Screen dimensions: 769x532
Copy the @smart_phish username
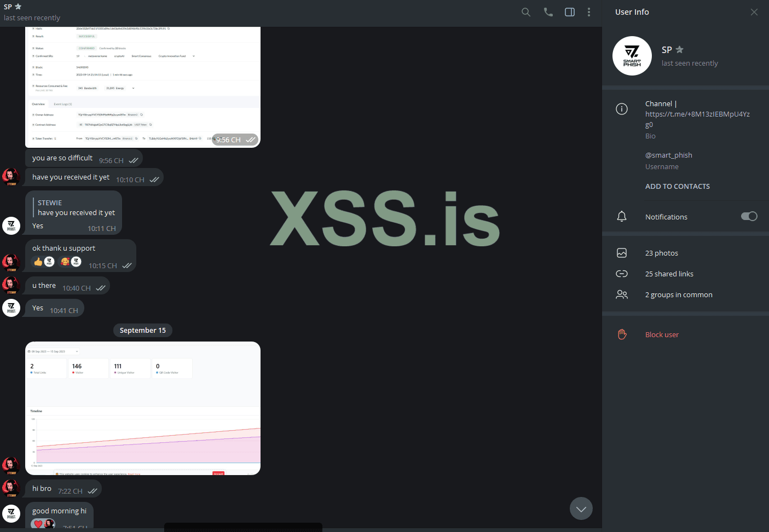click(x=669, y=155)
